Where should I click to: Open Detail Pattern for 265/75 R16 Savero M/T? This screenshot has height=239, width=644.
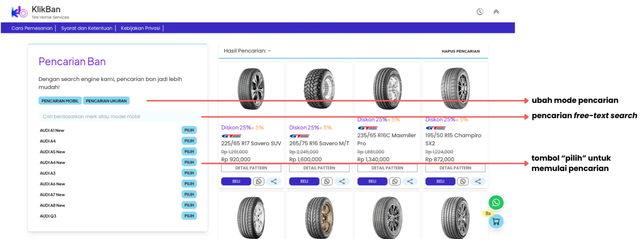(319, 168)
